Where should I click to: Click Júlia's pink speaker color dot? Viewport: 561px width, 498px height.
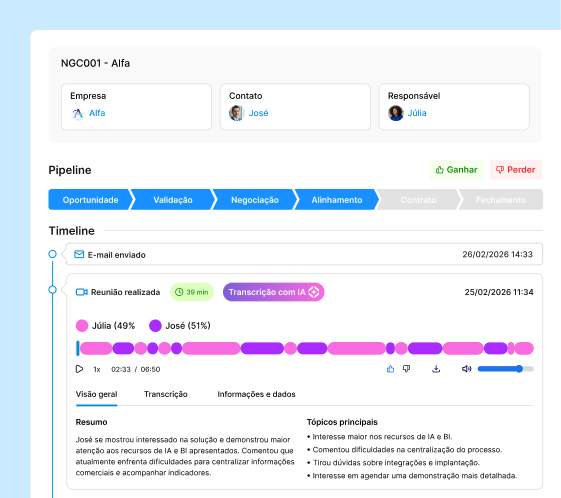point(82,326)
